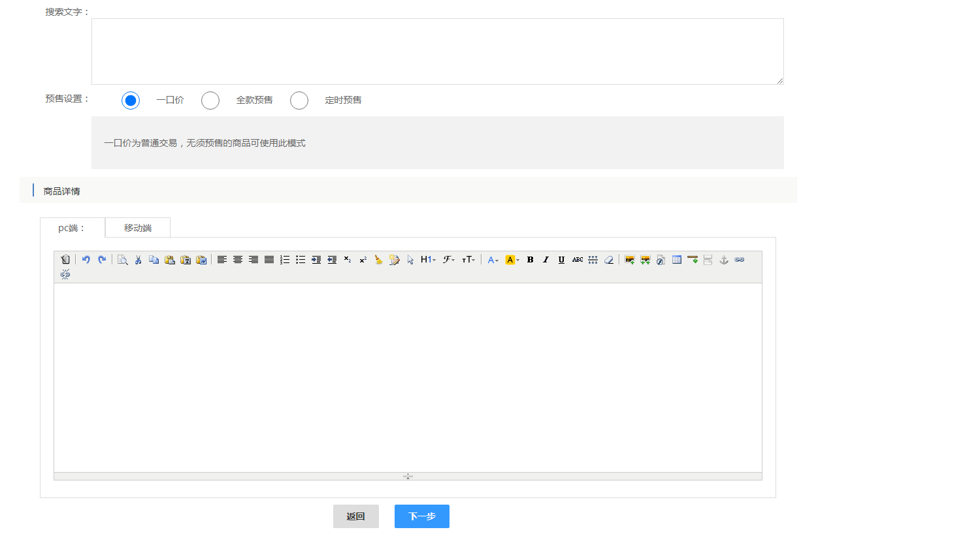980x534 pixels.
Task: Switch to the pc端 tab
Action: [73, 228]
